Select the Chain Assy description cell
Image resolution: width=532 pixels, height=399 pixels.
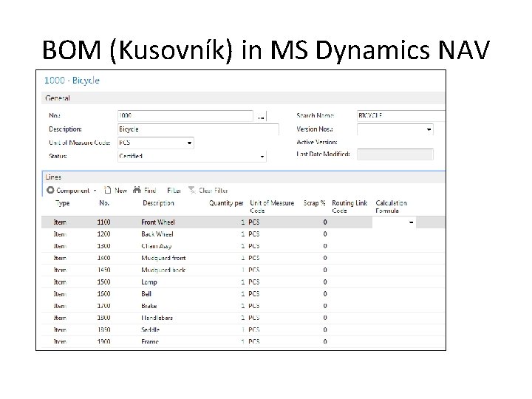(x=157, y=246)
